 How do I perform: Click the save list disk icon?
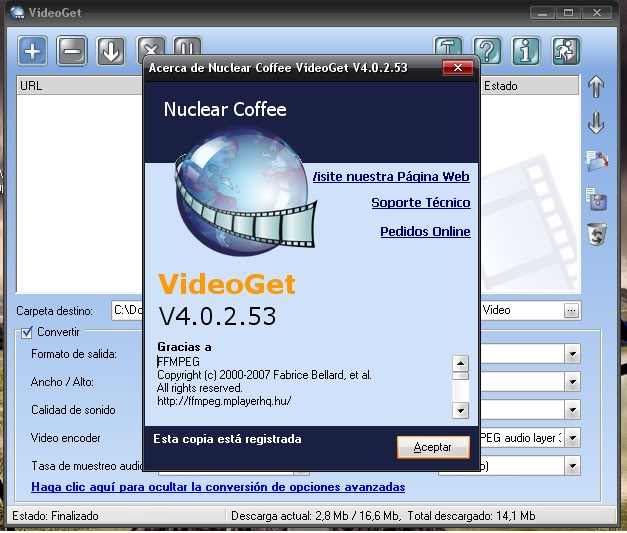[597, 198]
